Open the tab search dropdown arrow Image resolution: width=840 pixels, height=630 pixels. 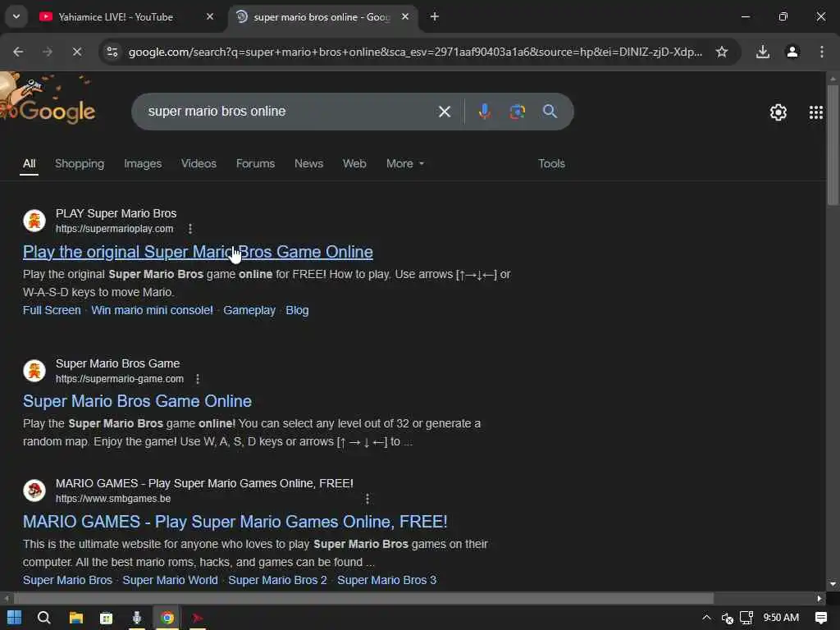click(16, 16)
